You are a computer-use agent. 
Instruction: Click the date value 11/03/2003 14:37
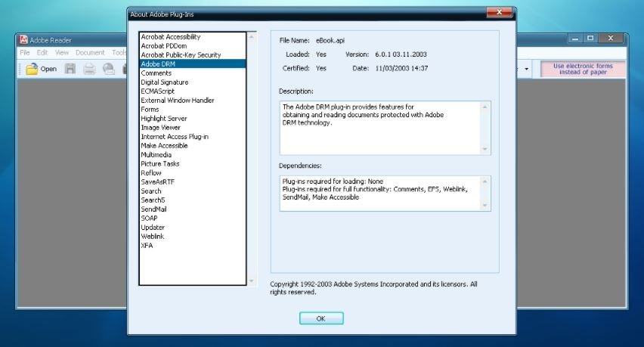401,68
